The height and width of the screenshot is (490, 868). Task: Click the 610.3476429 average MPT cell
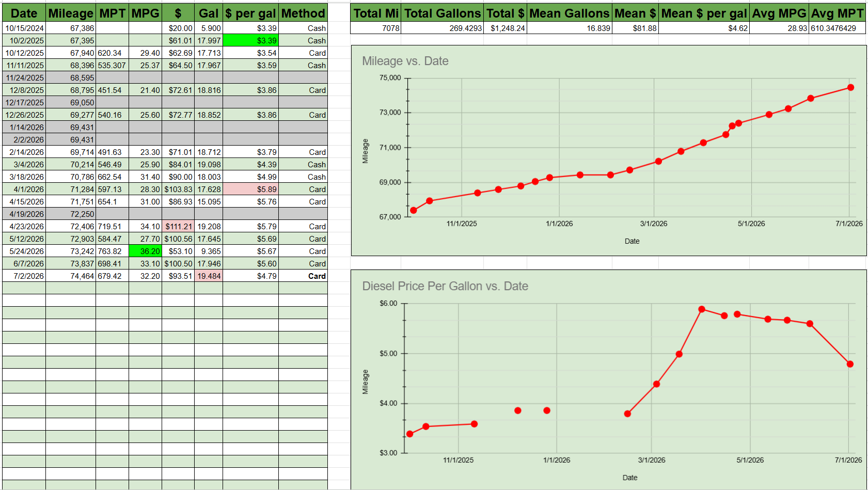[837, 28]
